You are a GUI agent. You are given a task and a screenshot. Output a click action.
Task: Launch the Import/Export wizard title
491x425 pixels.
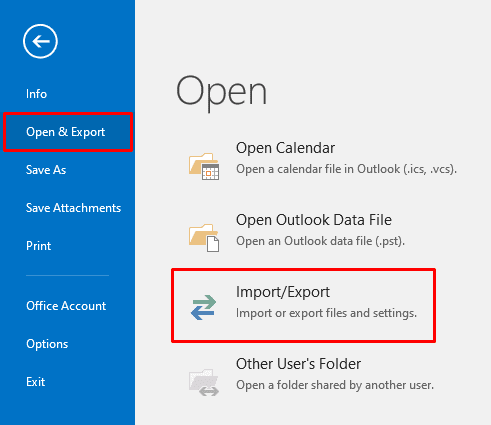coord(283,292)
